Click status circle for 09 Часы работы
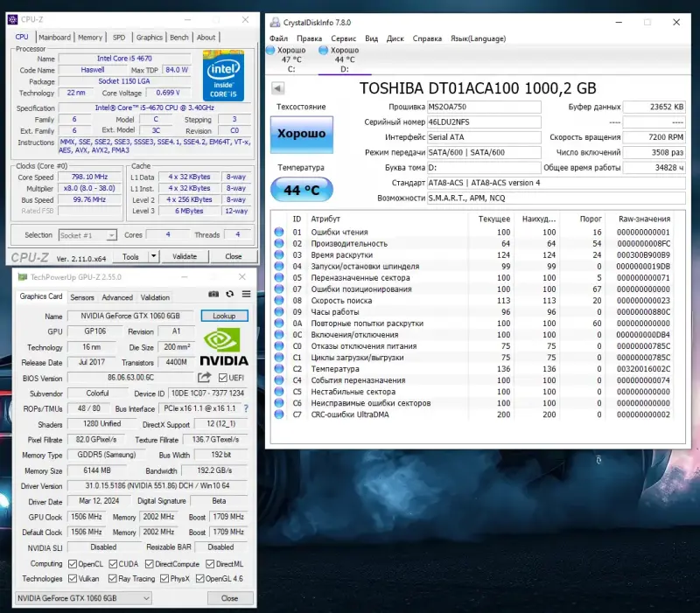 click(x=279, y=312)
